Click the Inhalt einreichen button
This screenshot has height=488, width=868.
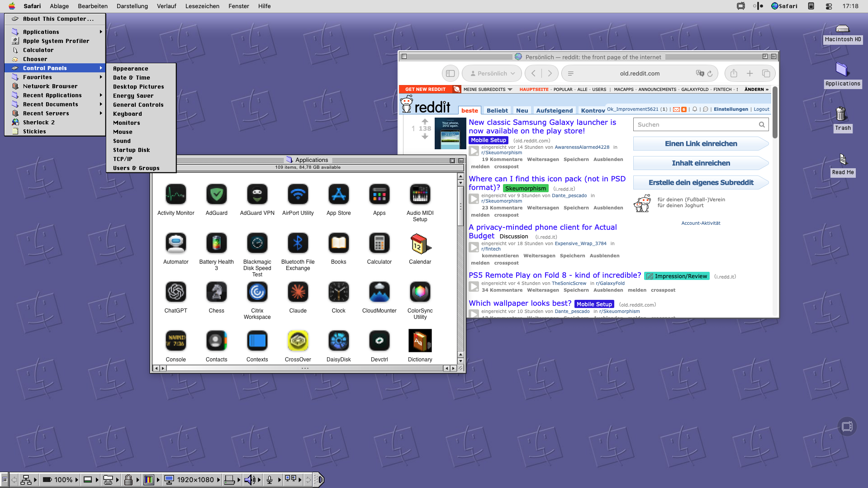pyautogui.click(x=701, y=163)
